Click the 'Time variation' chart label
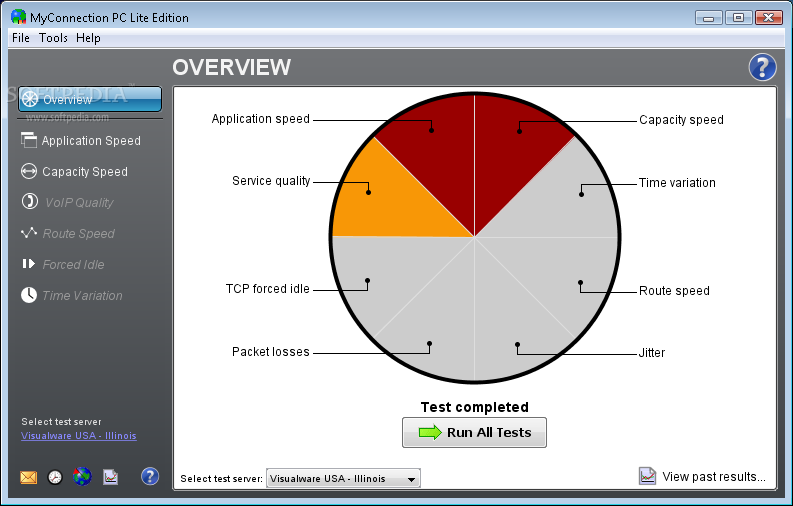 click(677, 182)
